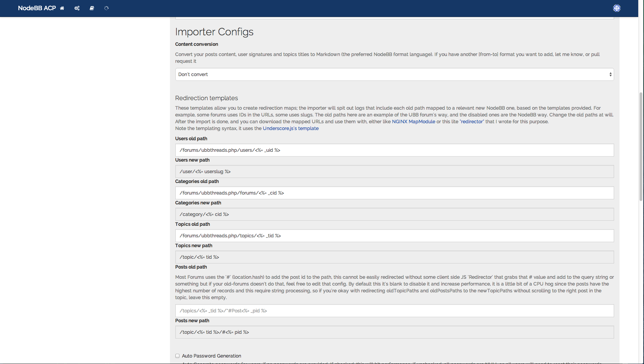644x364 pixels.
Task: Click the Topics old path input
Action: [x=394, y=236]
